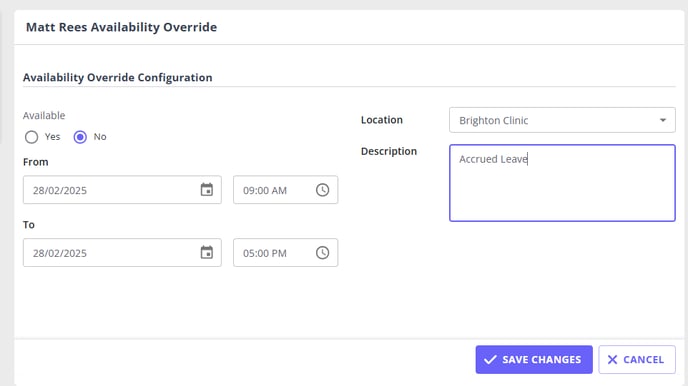The height and width of the screenshot is (386, 688).
Task: Cancel the availability override dialog
Action: (637, 360)
